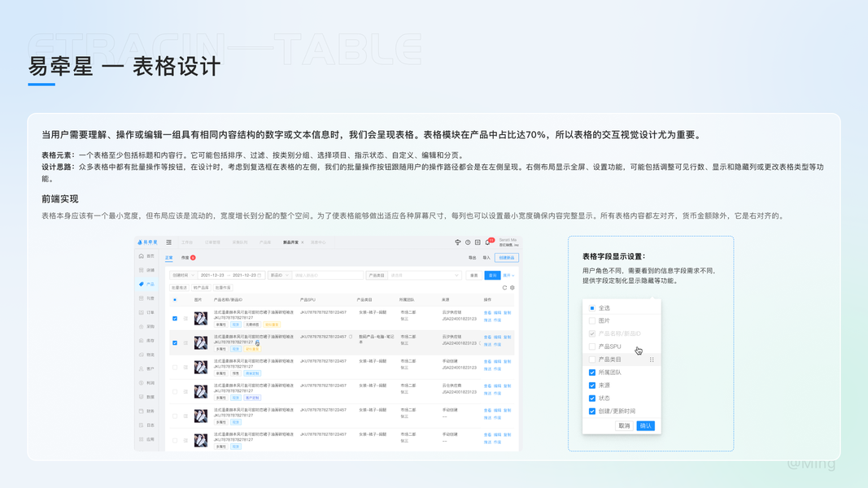Open 采购 in the left sidebar

147,326
